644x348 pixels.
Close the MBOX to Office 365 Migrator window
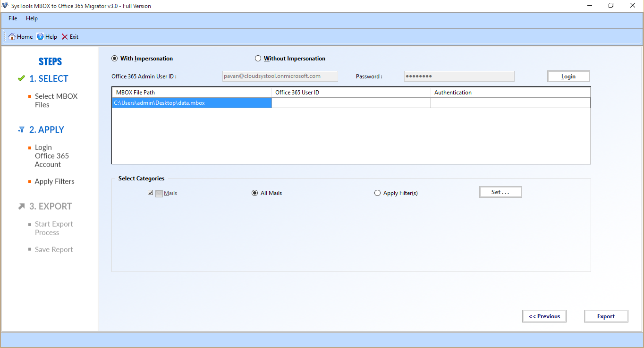633,6
